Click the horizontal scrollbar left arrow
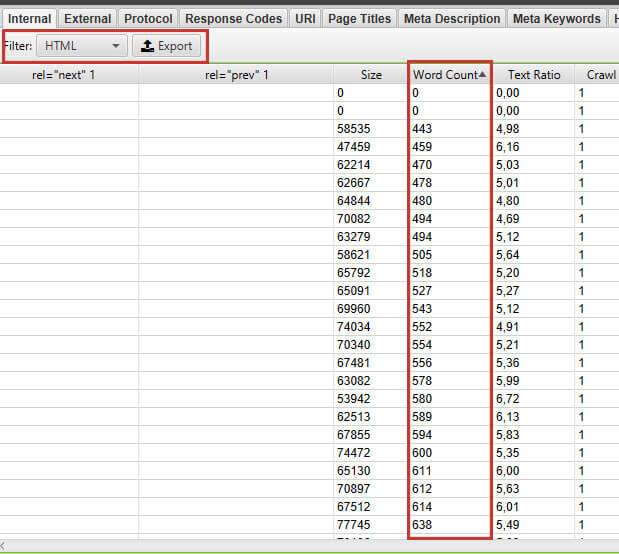619x554 pixels. 2,546
